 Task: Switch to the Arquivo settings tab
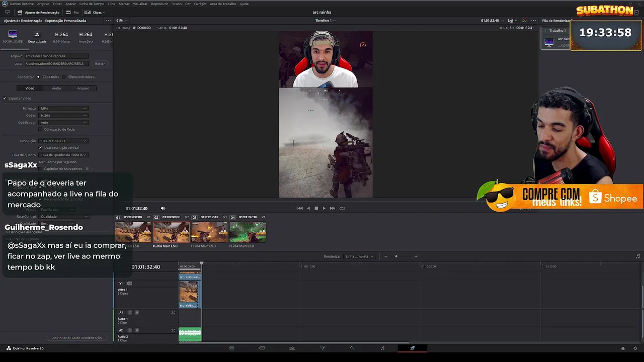(x=83, y=88)
